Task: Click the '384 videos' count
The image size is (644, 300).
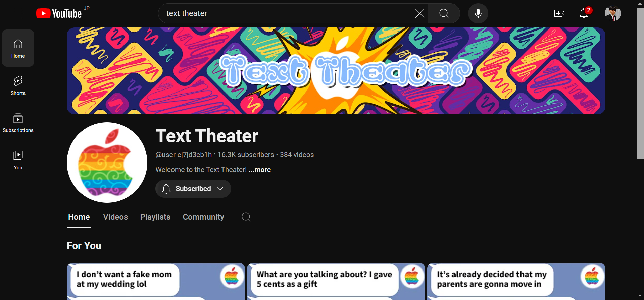Action: click(x=297, y=155)
